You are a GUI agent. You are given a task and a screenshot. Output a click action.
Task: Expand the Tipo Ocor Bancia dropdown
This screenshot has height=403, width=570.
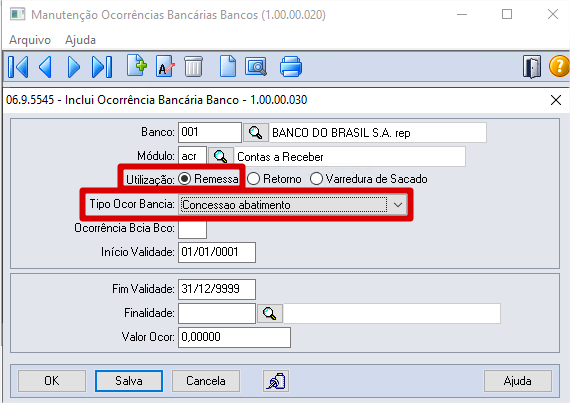398,205
